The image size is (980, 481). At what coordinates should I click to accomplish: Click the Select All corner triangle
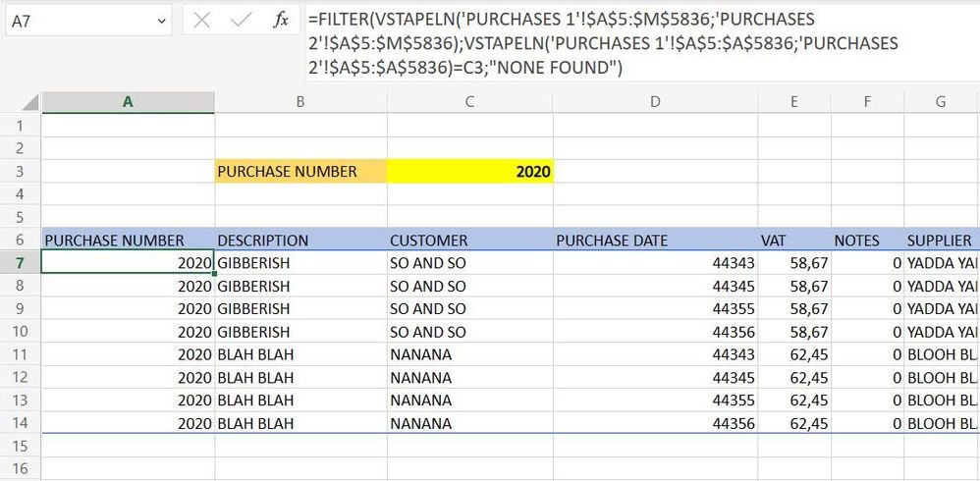30,102
